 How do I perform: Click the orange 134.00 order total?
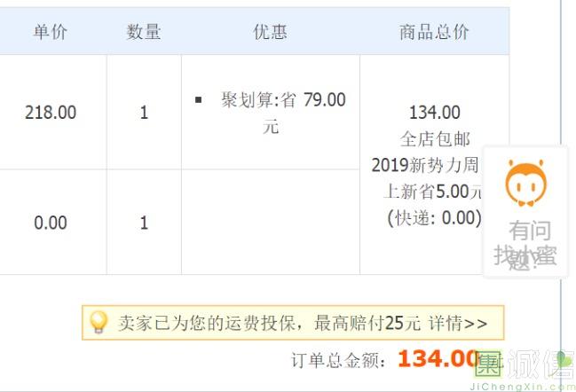point(438,359)
